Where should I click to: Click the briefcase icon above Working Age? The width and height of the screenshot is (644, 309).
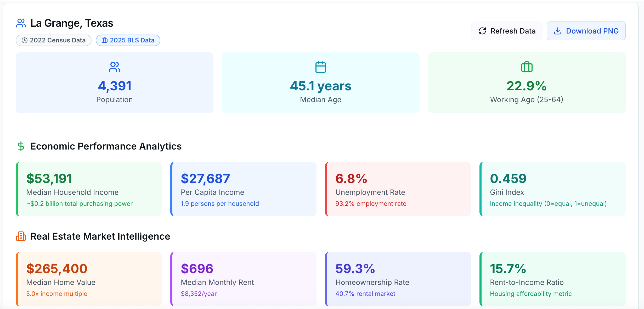coord(527,67)
